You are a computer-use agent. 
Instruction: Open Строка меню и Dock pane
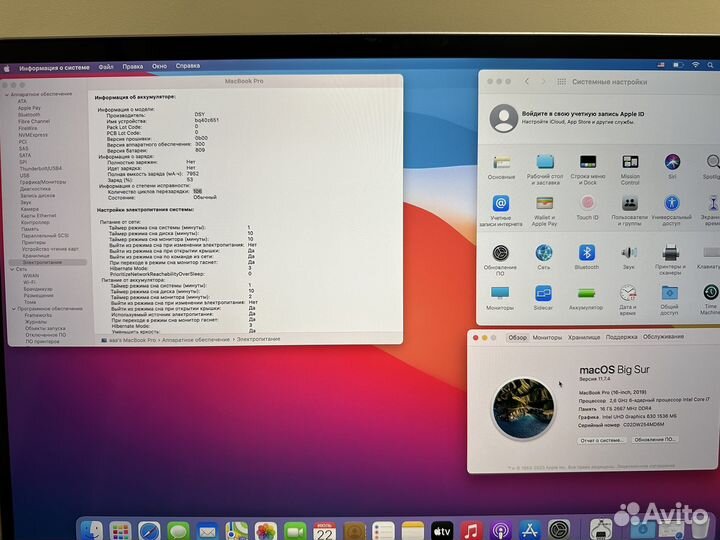(588, 169)
